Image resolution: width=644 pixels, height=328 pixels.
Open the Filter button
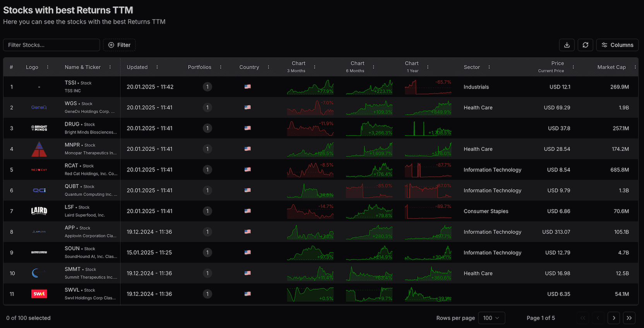pos(119,45)
